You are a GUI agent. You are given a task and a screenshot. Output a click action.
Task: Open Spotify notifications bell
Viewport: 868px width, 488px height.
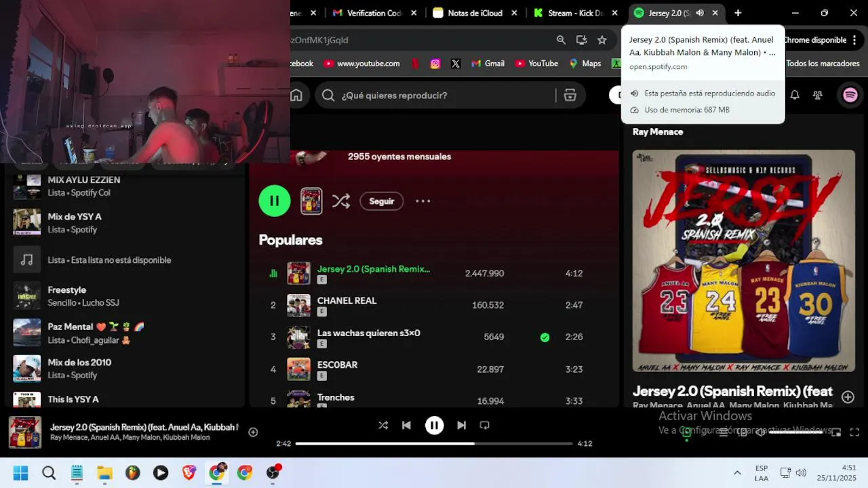tap(795, 96)
